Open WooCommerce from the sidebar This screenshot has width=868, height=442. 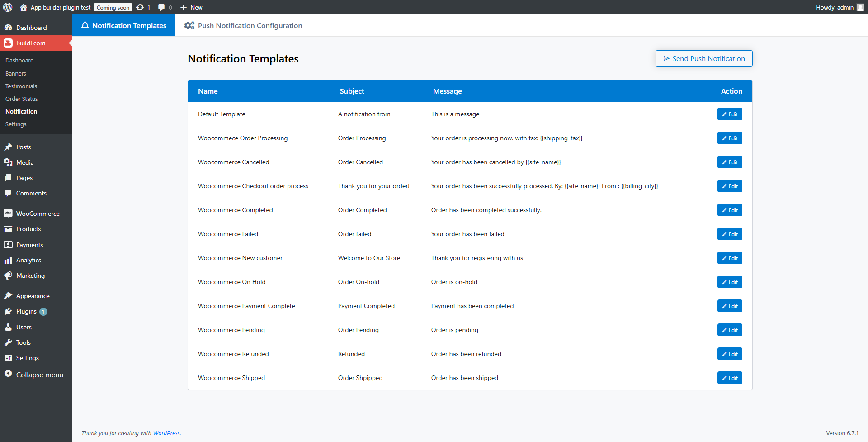click(x=38, y=214)
